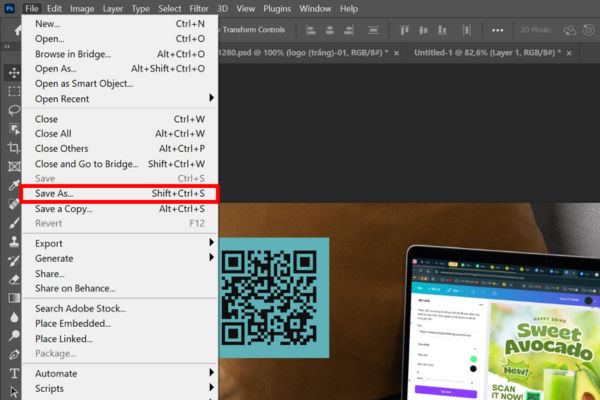Choose Close All
The width and height of the screenshot is (600, 400).
pyautogui.click(x=120, y=134)
